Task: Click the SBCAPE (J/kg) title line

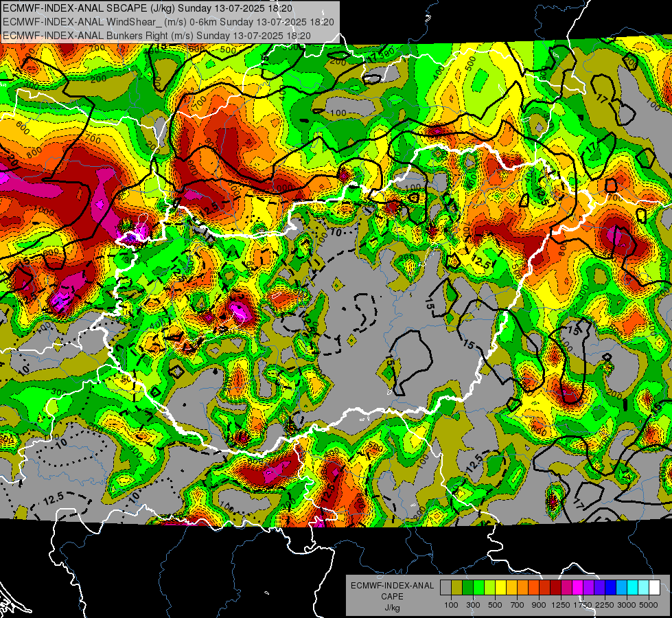Action: tap(148, 8)
